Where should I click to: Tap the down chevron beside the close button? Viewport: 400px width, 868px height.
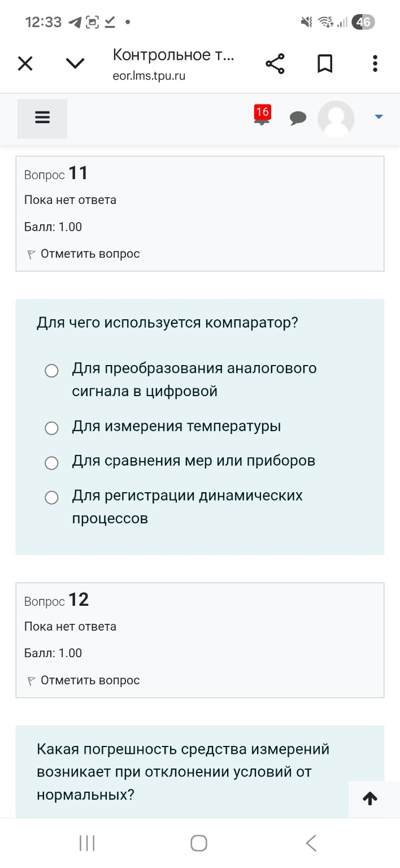(75, 63)
